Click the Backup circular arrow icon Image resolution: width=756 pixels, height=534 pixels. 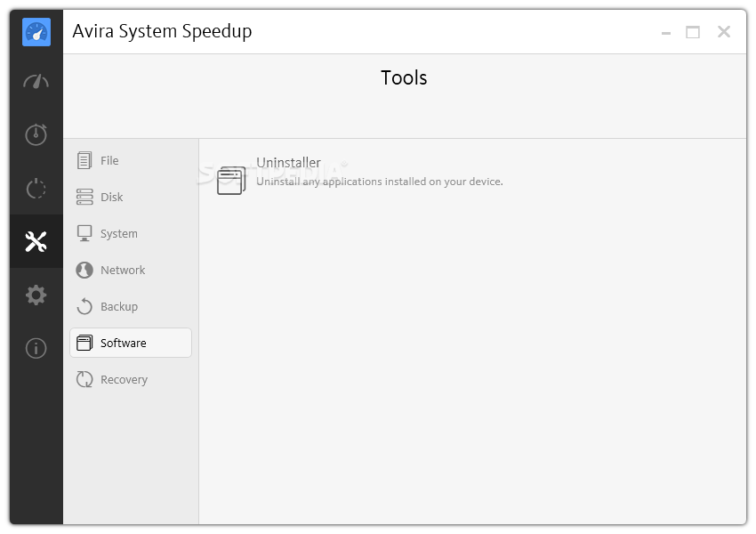(84, 306)
